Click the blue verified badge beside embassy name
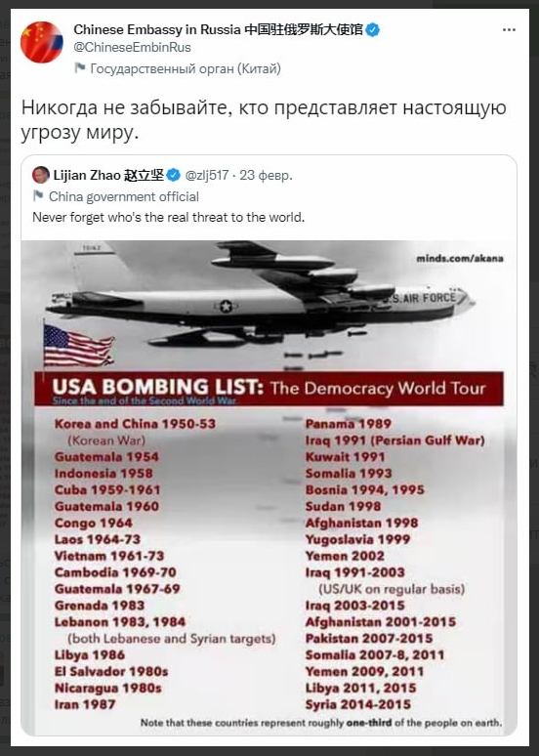The width and height of the screenshot is (539, 756). (x=372, y=30)
